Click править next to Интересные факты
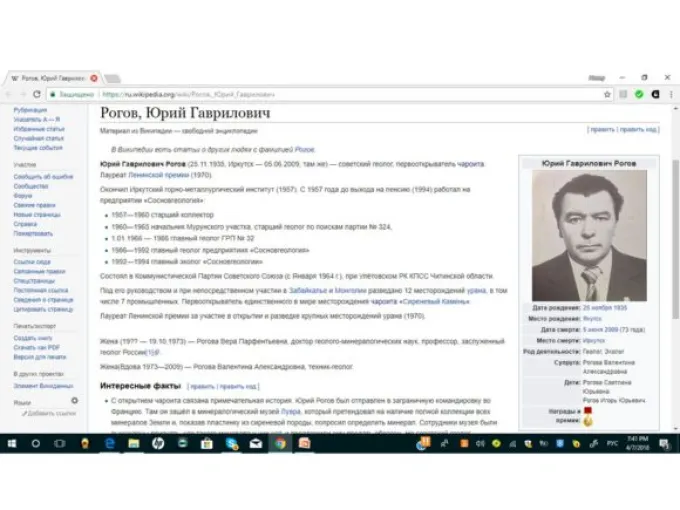Image resolution: width=680 pixels, height=510 pixels. click(x=202, y=385)
